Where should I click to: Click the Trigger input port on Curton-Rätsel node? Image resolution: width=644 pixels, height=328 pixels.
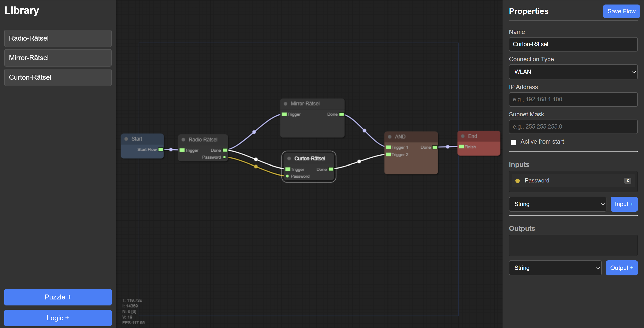tap(288, 169)
